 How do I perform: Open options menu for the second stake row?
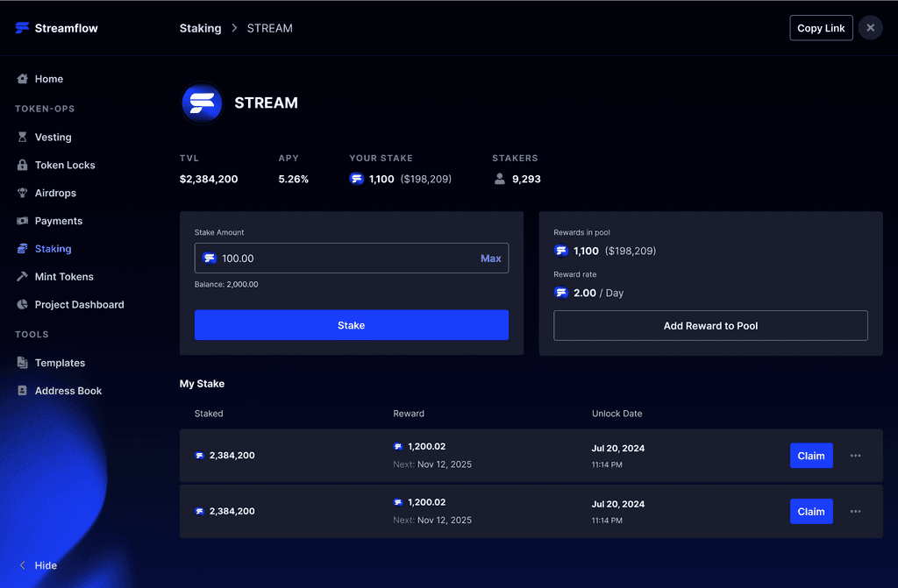point(855,511)
